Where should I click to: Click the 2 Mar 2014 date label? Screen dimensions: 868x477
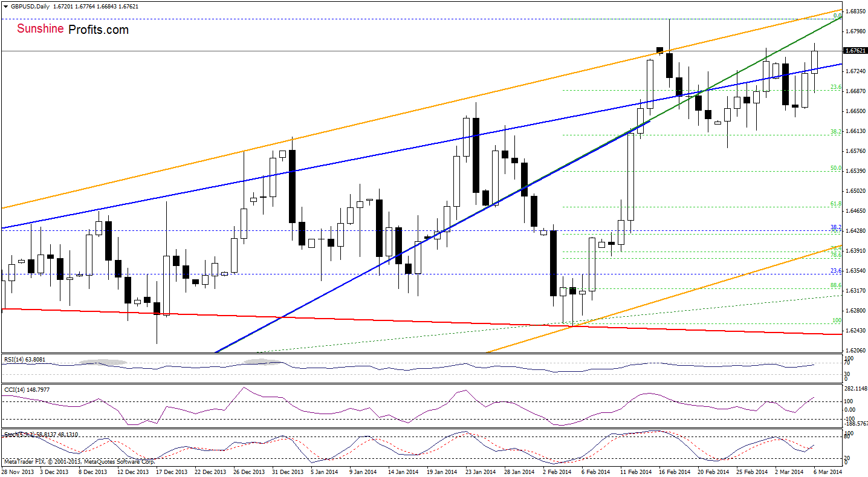pyautogui.click(x=791, y=472)
